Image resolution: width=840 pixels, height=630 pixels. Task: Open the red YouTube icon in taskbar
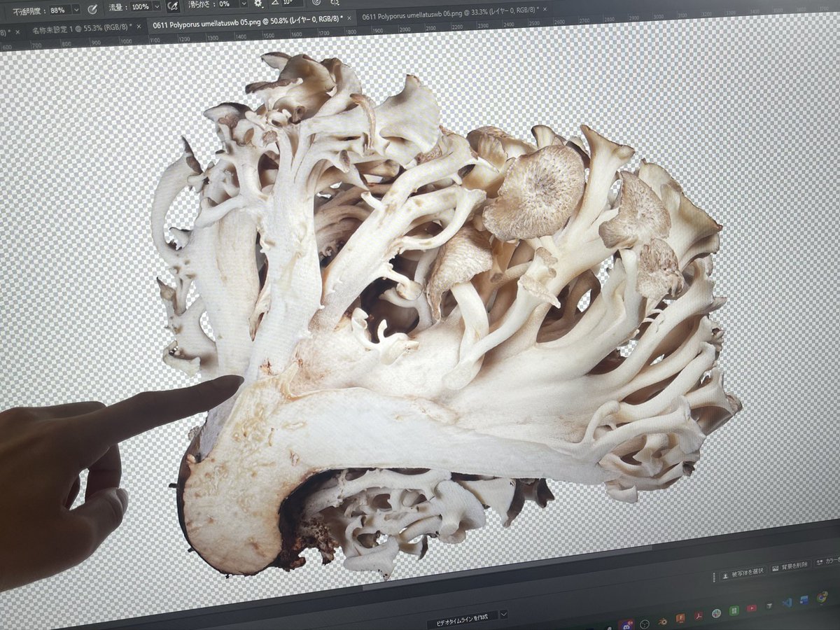752,608
